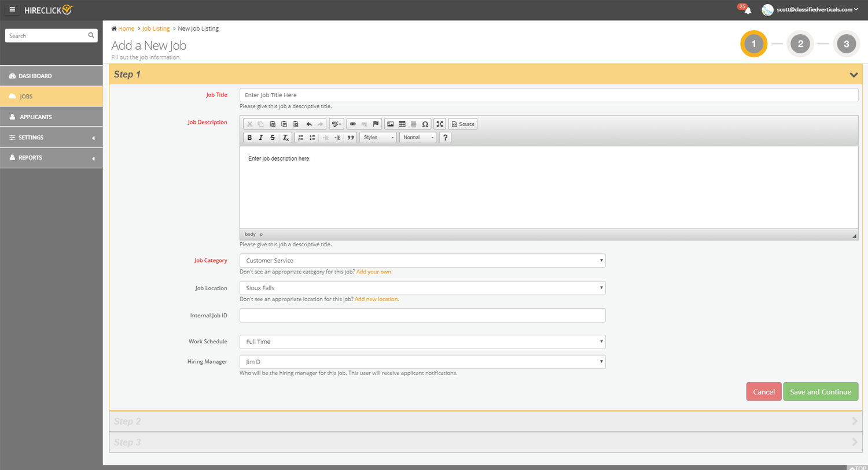This screenshot has height=470, width=868.
Task: Insert an anchor with the flag icon
Action: [x=376, y=124]
